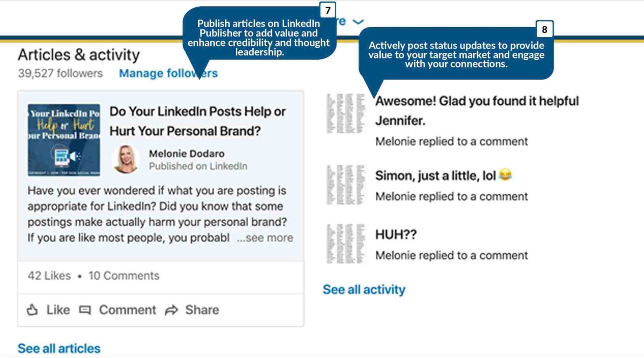View the '42 Likes' count
Image resolution: width=644 pixels, height=358 pixels.
click(49, 276)
